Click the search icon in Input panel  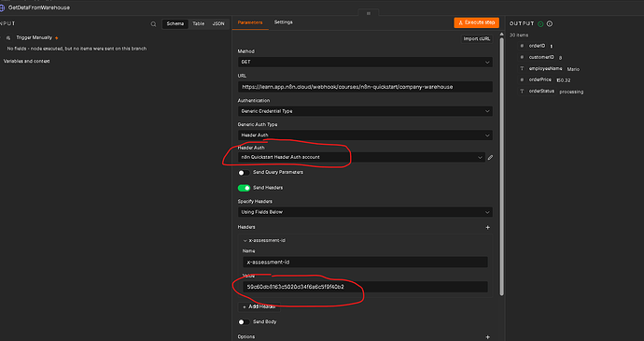[x=153, y=24]
